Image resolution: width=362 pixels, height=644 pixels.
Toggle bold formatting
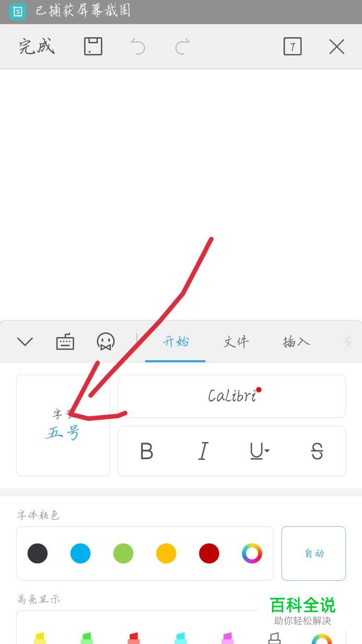pos(147,451)
